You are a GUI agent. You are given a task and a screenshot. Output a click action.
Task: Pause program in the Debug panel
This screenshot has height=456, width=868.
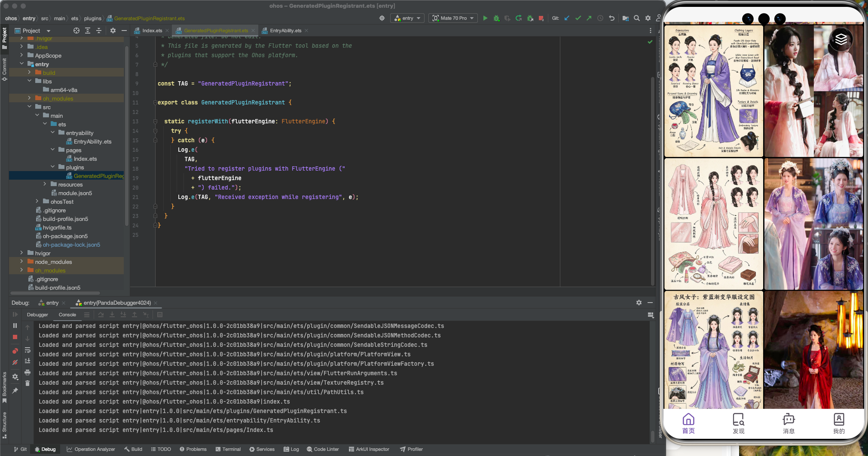pos(15,326)
